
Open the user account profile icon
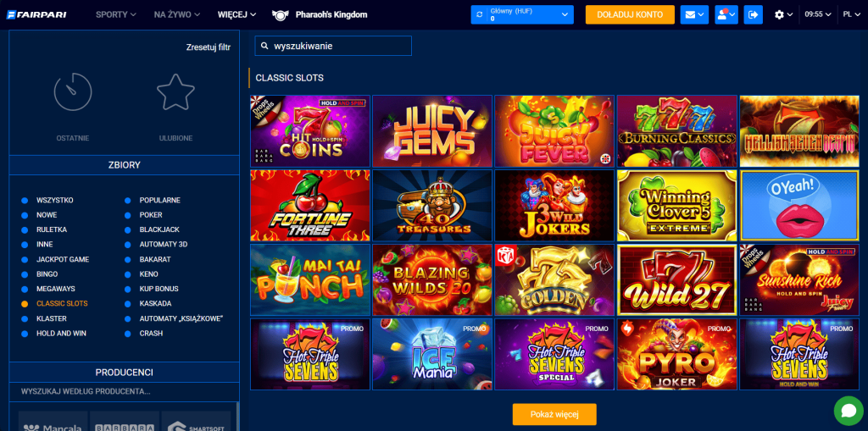point(726,15)
